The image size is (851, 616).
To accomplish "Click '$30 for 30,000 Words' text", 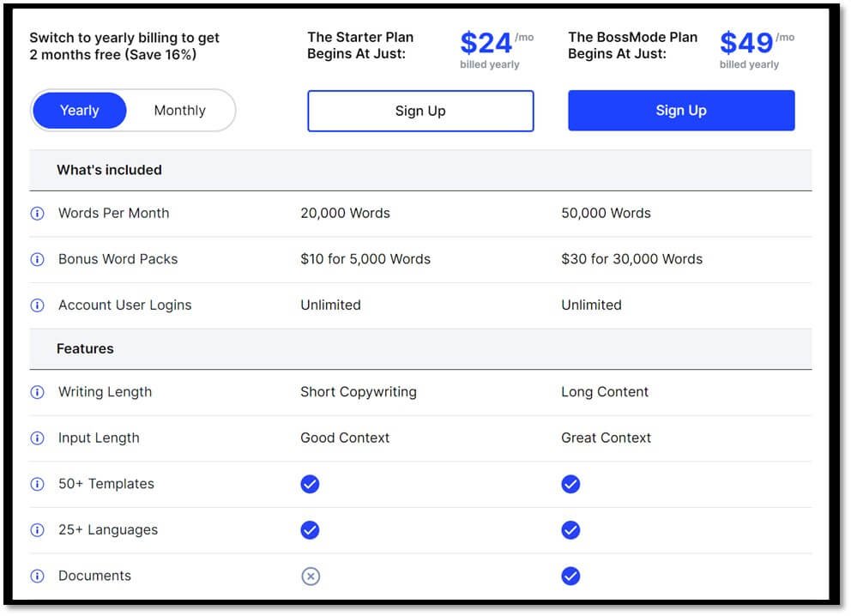I will tap(631, 259).
